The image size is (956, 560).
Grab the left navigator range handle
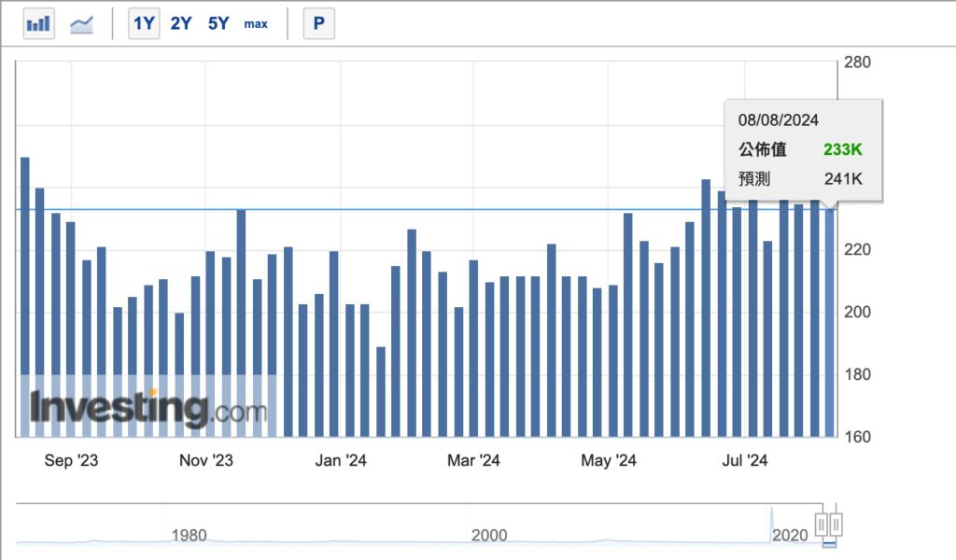[822, 524]
